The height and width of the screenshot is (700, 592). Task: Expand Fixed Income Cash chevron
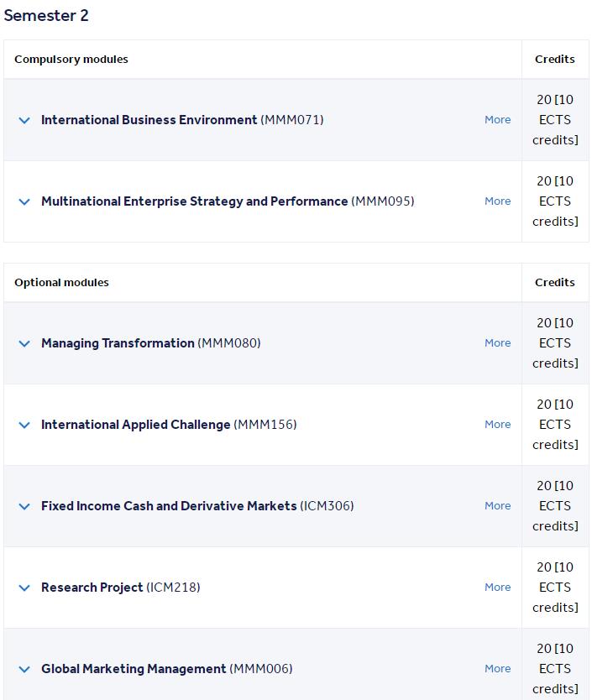[24, 506]
